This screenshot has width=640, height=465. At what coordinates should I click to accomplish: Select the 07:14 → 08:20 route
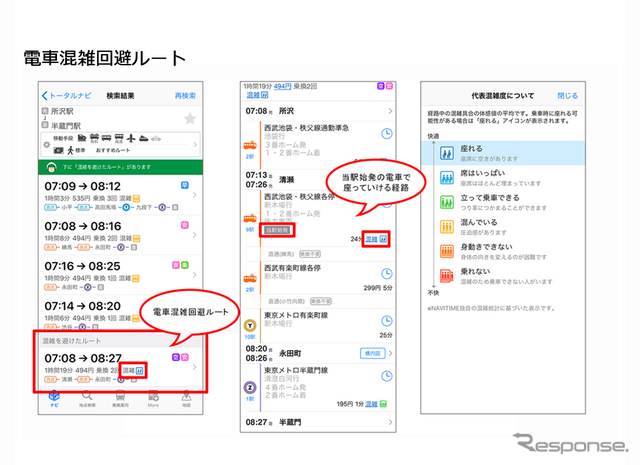click(120, 313)
